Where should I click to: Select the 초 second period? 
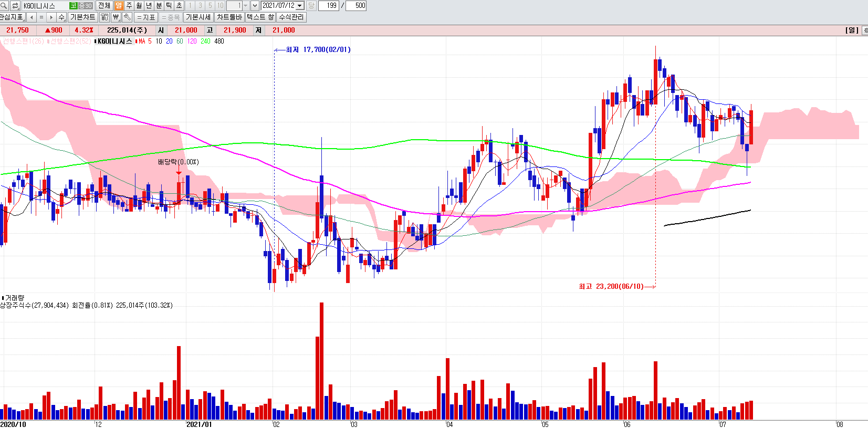179,6
